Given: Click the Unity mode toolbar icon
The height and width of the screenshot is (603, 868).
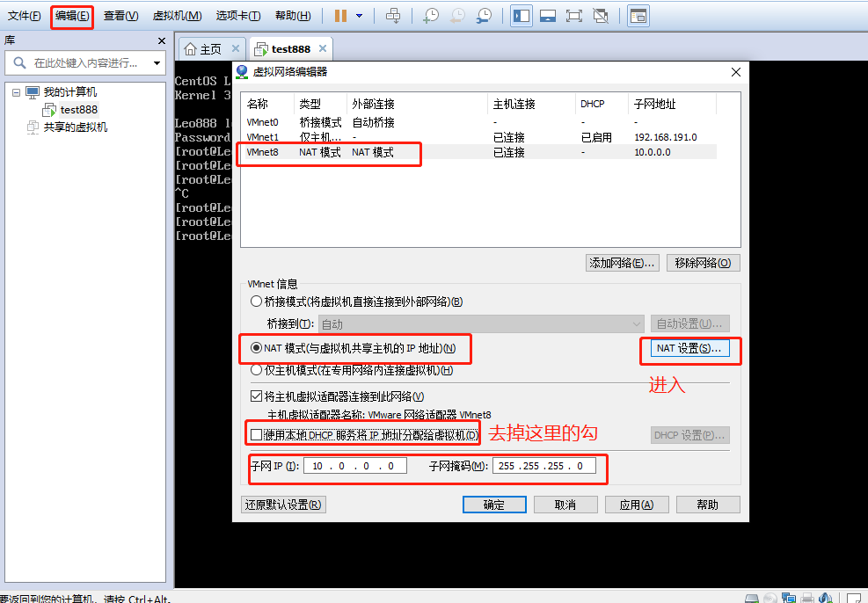Looking at the screenshot, I should click(601, 16).
